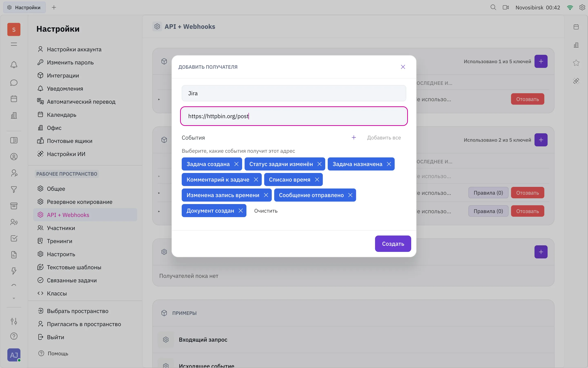The width and height of the screenshot is (588, 368).
Task: Open the search icon in top bar
Action: coord(493,7)
